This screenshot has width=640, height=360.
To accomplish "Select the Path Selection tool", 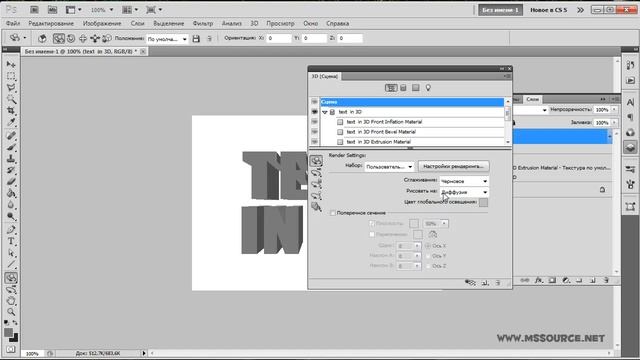I will pyautogui.click(x=11, y=253).
